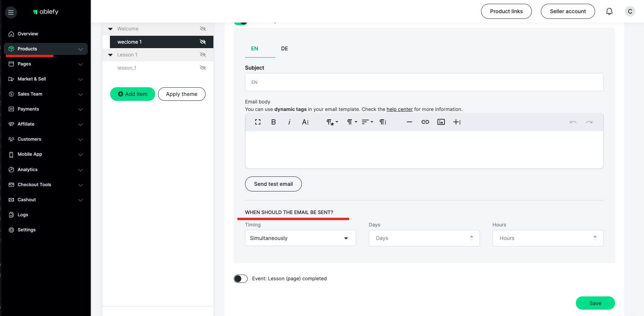Open the line height tool
The height and width of the screenshot is (316, 644).
coord(383,122)
